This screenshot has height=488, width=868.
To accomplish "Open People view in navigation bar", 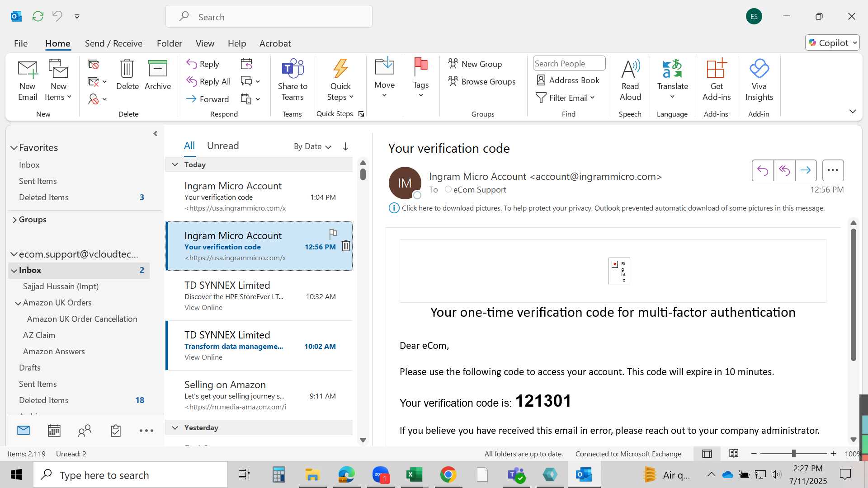I will coord(85,431).
